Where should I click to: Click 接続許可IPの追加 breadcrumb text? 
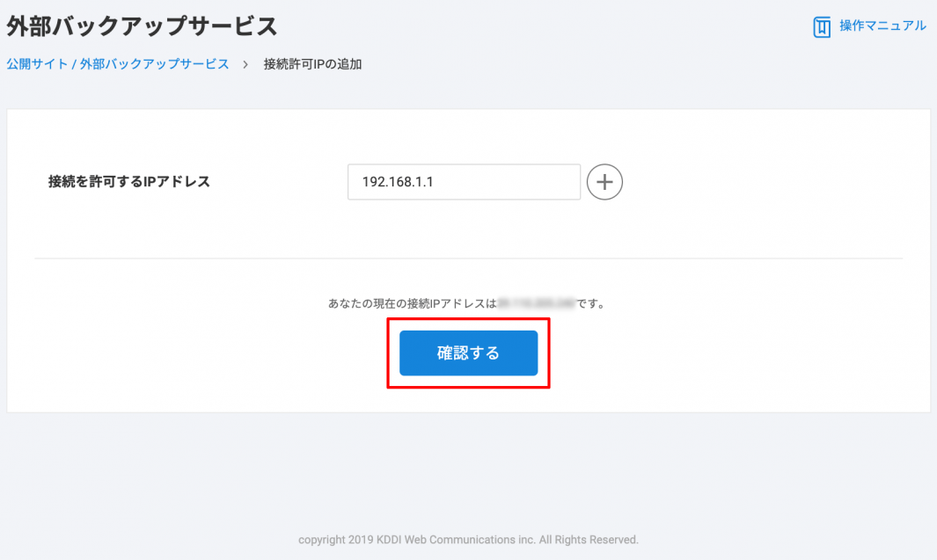[312, 64]
